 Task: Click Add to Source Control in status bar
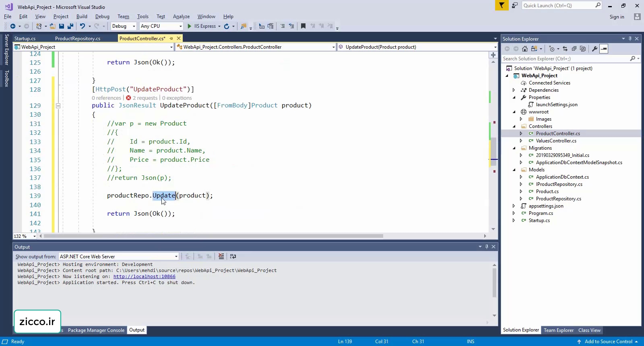(x=608, y=342)
